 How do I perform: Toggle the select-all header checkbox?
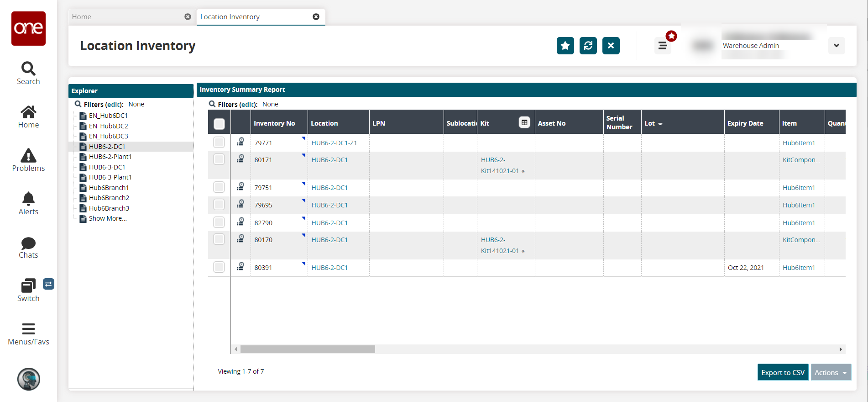click(219, 124)
